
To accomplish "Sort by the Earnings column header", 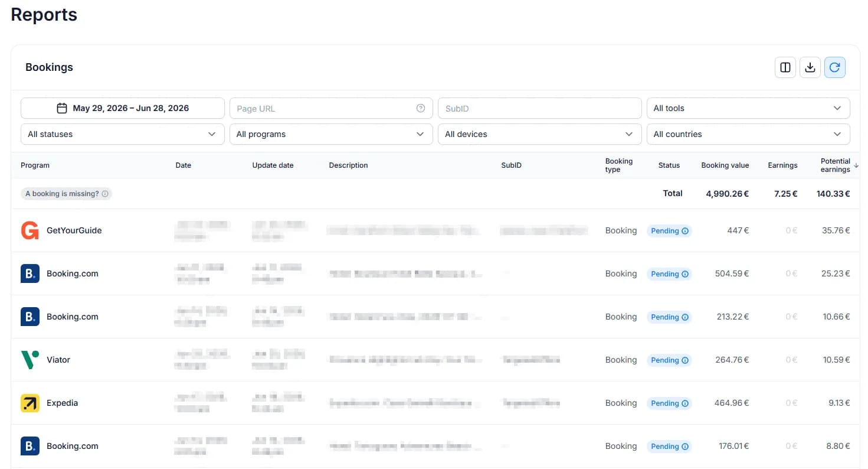I will coord(782,165).
